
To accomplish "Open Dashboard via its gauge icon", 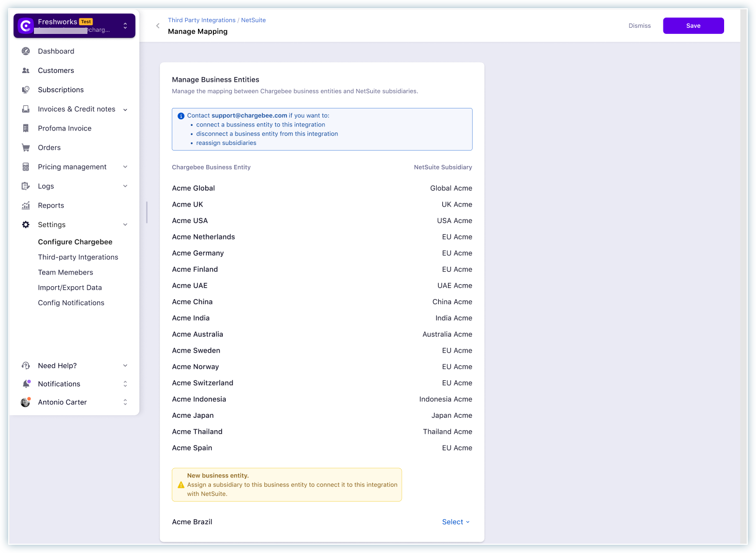I will pos(26,51).
